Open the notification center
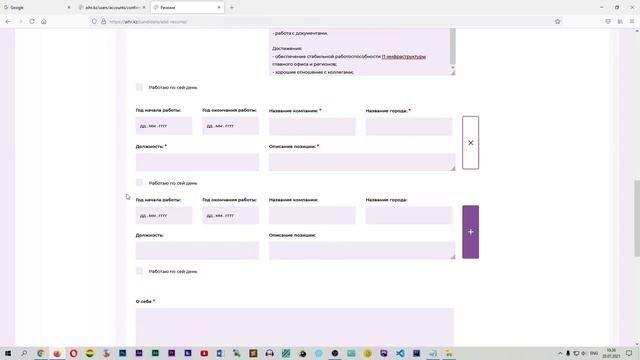640x360 pixels. pyautogui.click(x=629, y=353)
